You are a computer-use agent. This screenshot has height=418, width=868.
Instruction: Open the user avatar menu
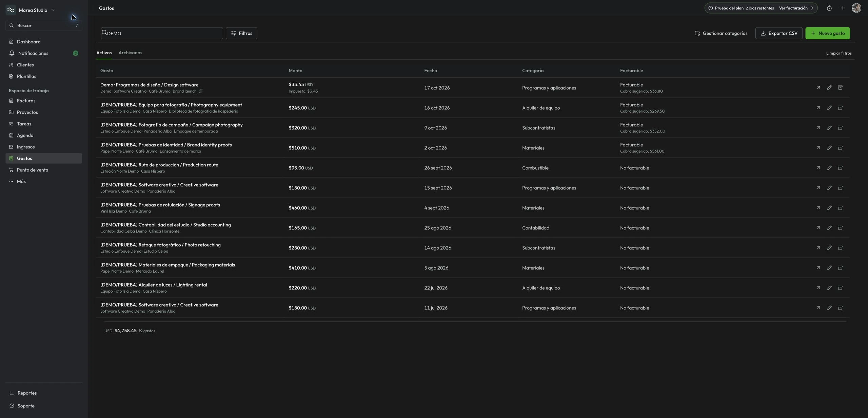click(x=856, y=8)
